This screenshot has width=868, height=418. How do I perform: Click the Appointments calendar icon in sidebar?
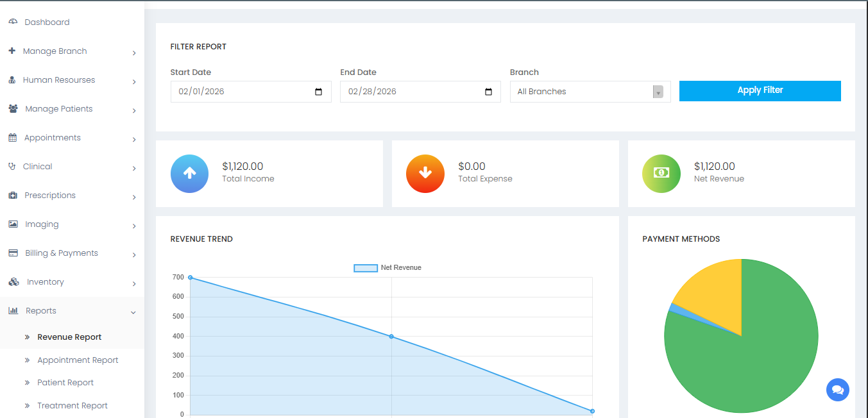(12, 138)
